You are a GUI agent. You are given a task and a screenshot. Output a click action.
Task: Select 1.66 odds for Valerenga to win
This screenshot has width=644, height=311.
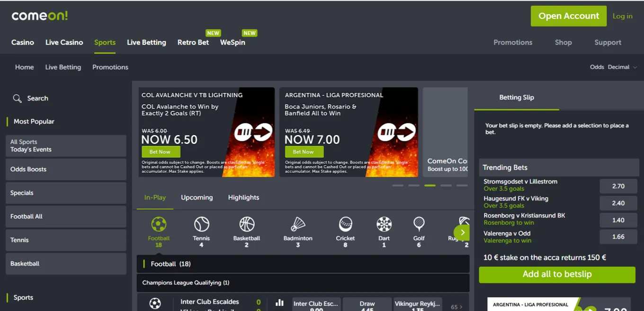[x=618, y=237]
